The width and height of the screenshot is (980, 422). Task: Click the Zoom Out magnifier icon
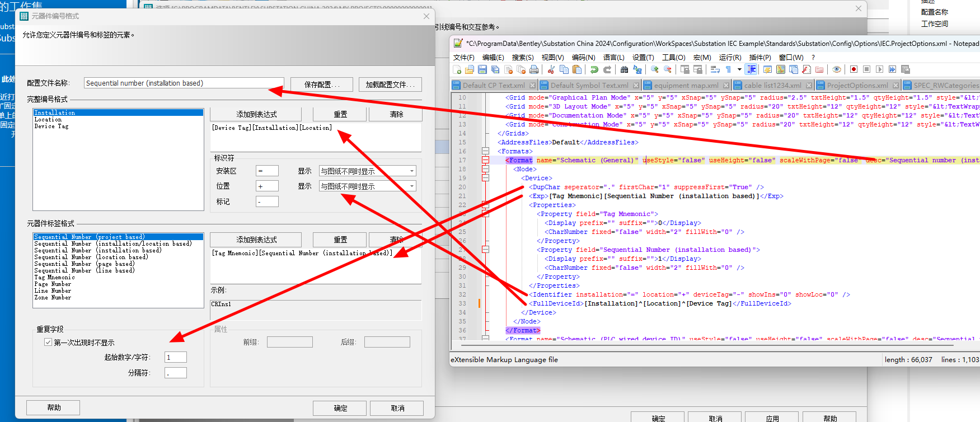667,69
